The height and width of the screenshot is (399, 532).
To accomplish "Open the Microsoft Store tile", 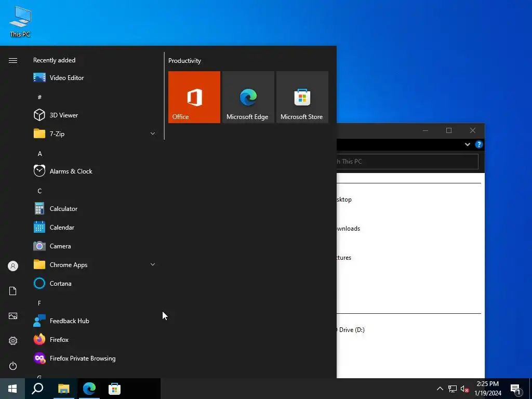I will [302, 97].
